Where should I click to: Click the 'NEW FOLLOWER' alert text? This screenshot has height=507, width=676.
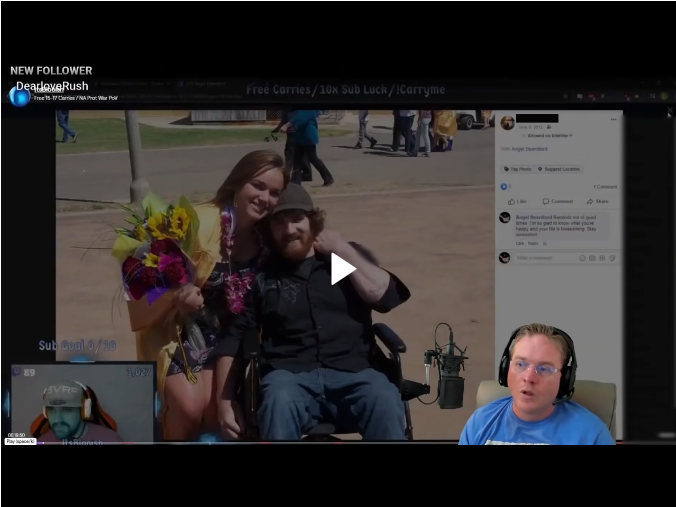click(x=51, y=71)
